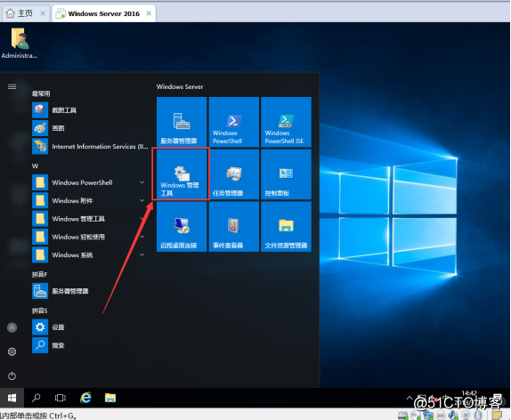Screen dimensions: 511x420
Task: Open 搜索 in the app list
Action: (90, 345)
